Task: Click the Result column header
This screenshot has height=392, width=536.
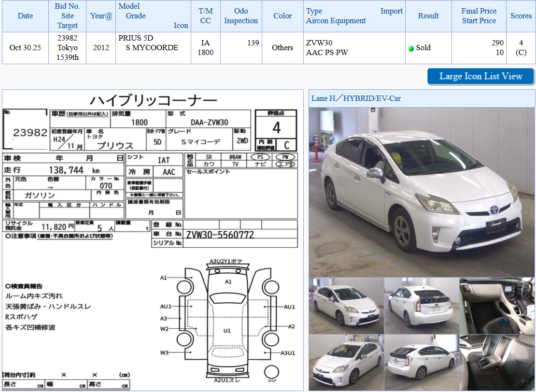Action: click(x=428, y=16)
